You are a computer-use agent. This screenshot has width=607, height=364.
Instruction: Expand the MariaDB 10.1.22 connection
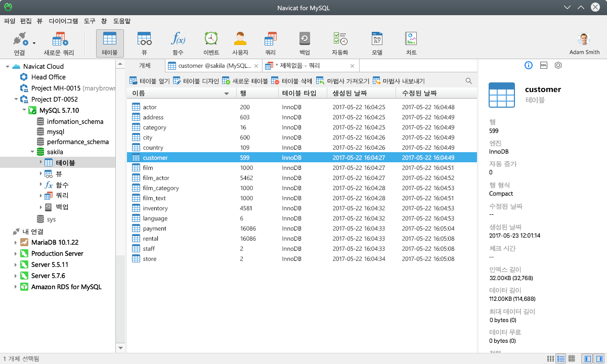pos(15,242)
